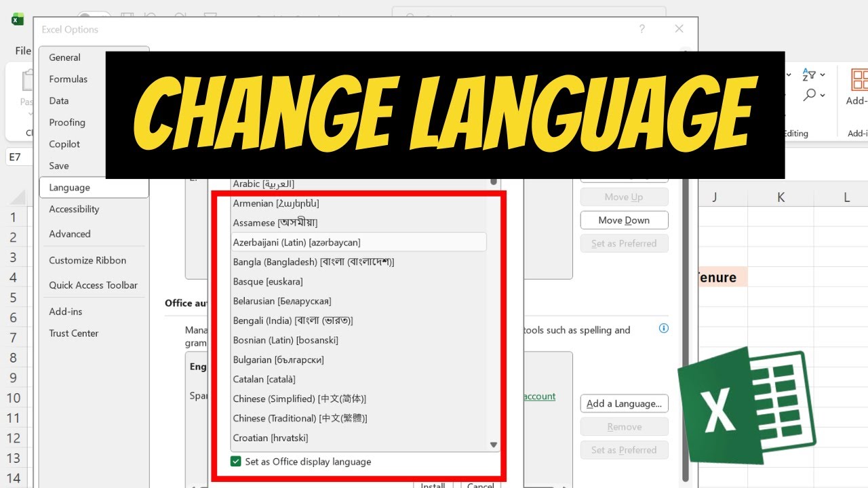Open the Add-ins ribbon icon
The height and width of the screenshot is (488, 868).
pos(859,80)
